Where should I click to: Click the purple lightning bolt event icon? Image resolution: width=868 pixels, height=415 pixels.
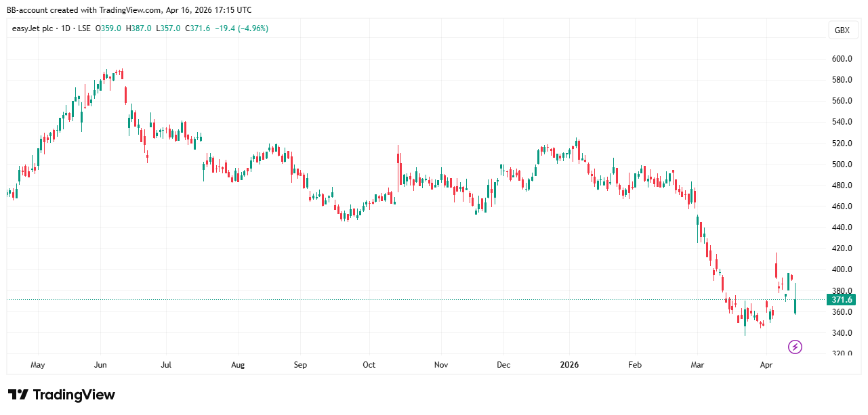[795, 347]
